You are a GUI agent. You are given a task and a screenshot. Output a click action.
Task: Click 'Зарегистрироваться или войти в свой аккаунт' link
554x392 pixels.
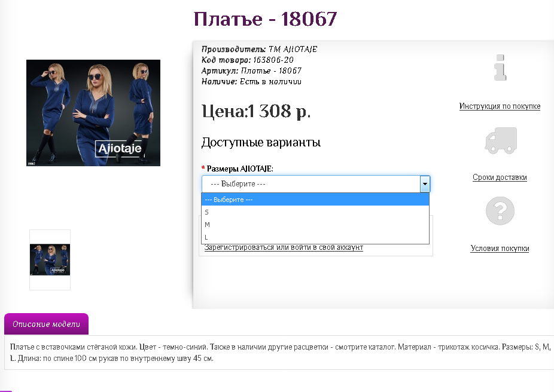(284, 247)
